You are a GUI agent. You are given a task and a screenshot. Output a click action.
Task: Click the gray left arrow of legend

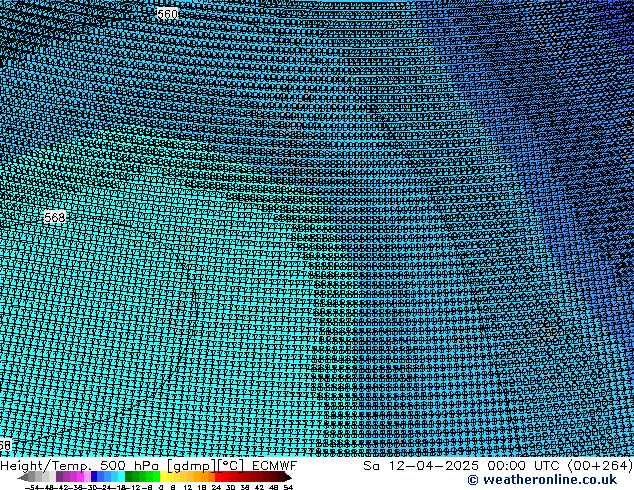(x=23, y=477)
